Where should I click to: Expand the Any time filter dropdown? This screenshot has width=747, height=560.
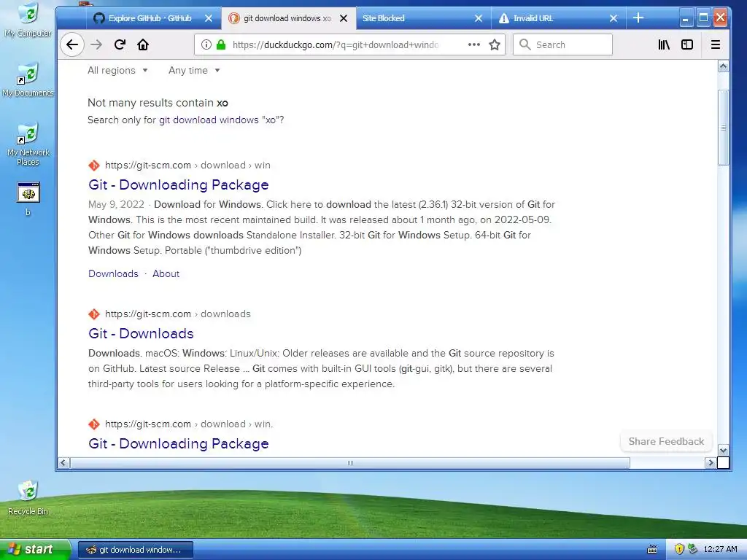pyautogui.click(x=194, y=71)
